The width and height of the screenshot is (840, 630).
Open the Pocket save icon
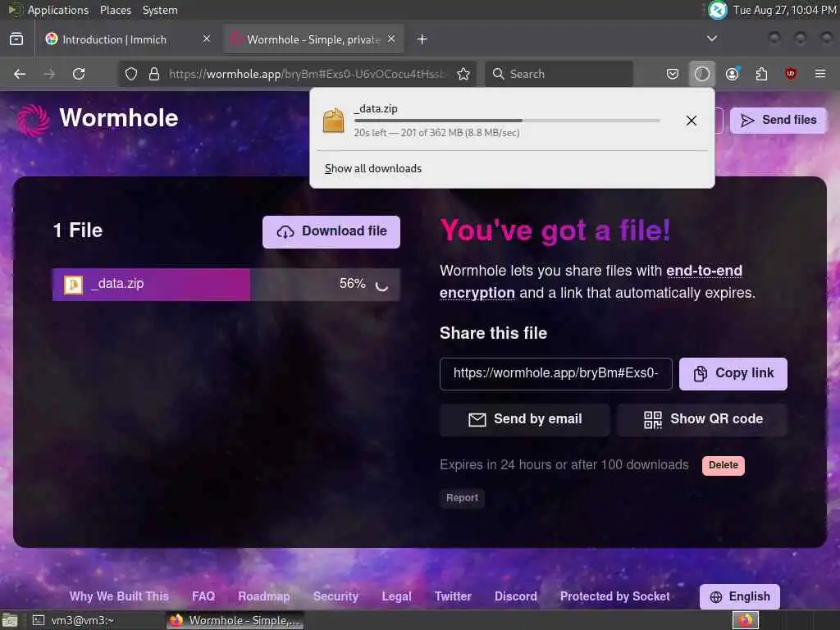673,74
